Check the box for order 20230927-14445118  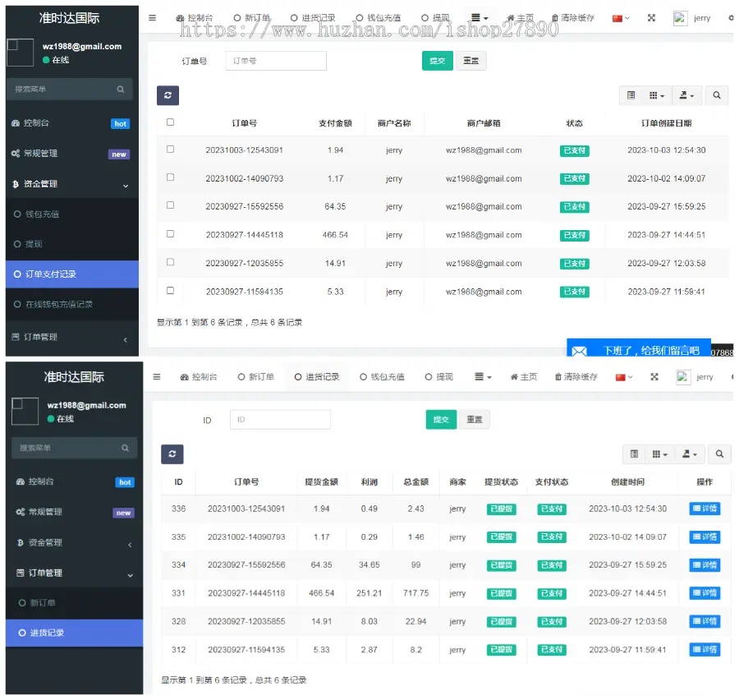(x=170, y=234)
